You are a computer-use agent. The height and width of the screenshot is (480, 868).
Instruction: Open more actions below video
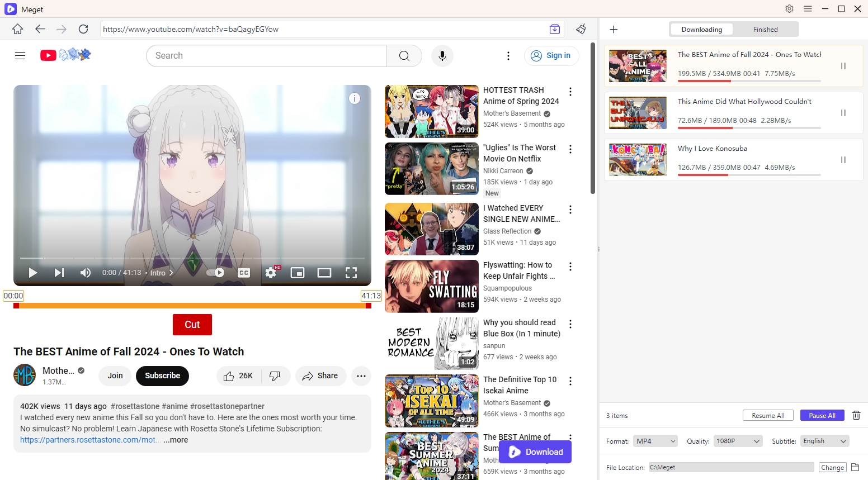pos(361,376)
